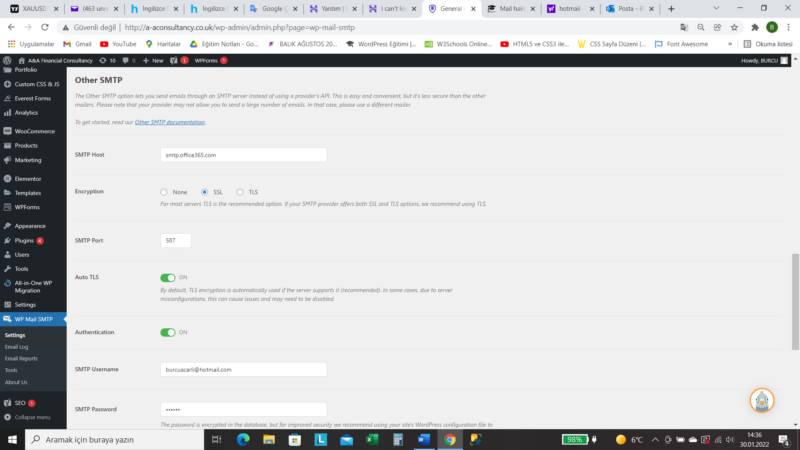Open new browser tab

671,9
